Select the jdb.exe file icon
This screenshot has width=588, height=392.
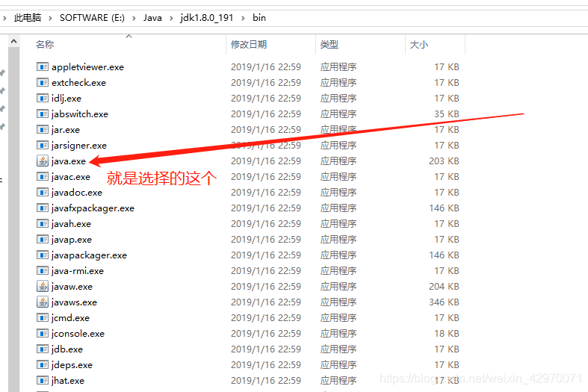(43, 349)
